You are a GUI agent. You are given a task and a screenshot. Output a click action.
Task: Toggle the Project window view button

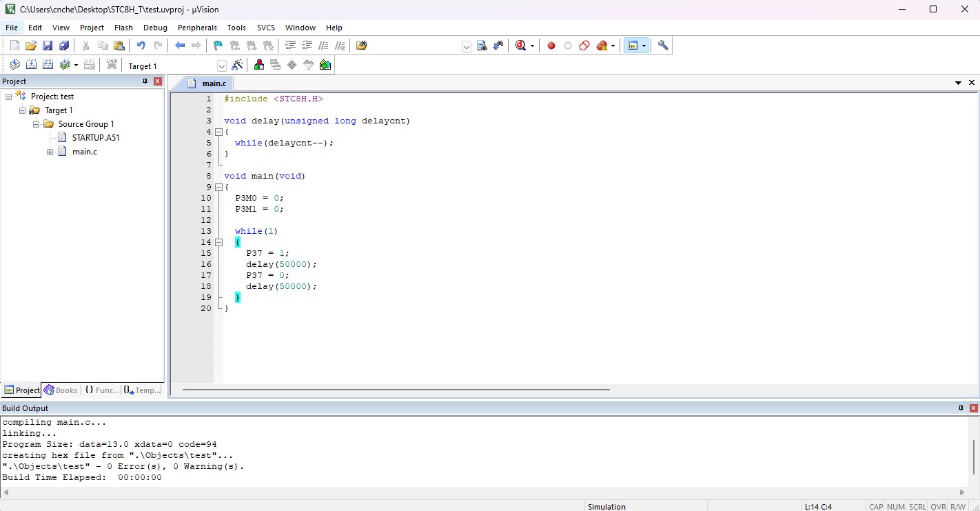[632, 46]
